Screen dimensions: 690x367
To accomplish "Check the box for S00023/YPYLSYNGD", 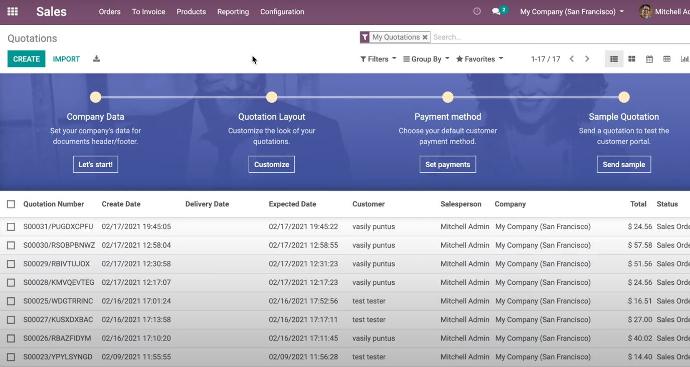I will [x=11, y=357].
